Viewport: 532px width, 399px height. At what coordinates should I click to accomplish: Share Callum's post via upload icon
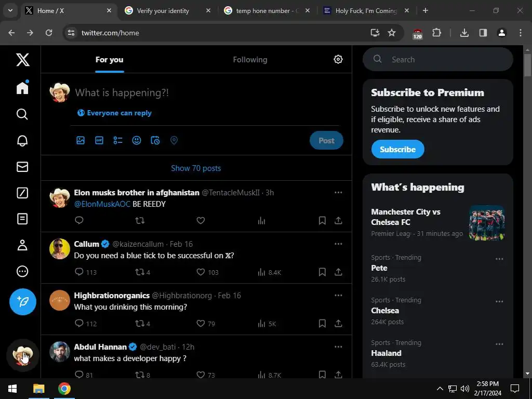[x=338, y=272]
